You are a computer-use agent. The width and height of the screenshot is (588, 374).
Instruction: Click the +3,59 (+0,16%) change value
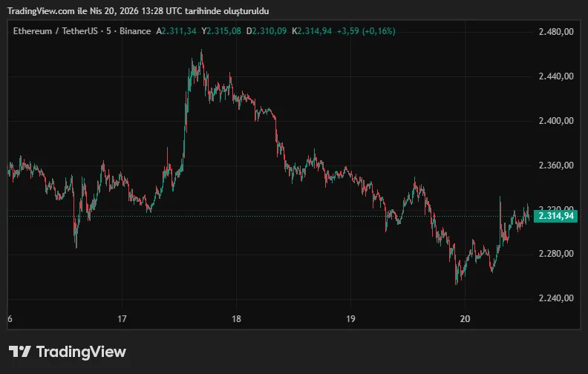(366, 31)
